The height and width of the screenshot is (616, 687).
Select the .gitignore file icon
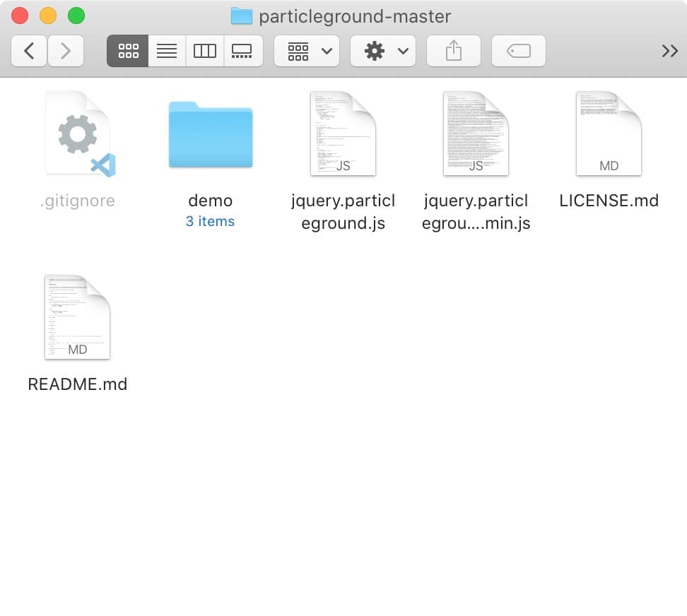pyautogui.click(x=79, y=134)
